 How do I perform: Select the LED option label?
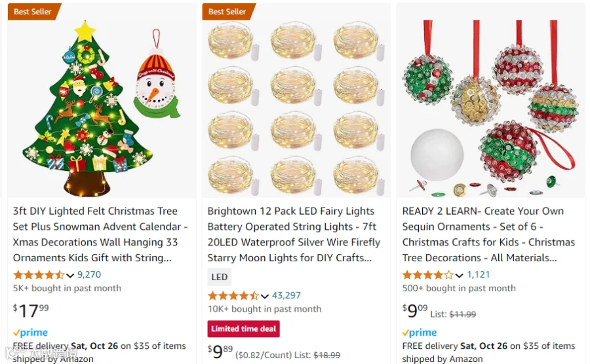(x=220, y=277)
